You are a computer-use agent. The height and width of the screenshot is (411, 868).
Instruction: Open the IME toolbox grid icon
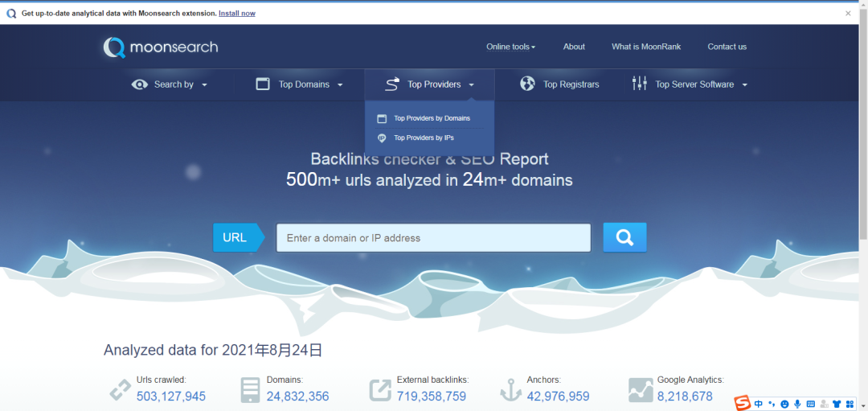click(x=850, y=404)
